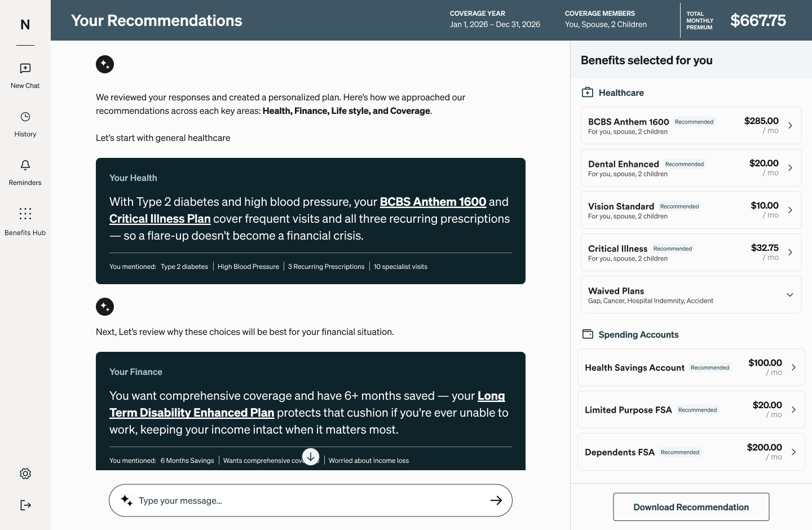The height and width of the screenshot is (530, 812).
Task: Click the $667.75 total premium amount
Action: [x=758, y=21]
